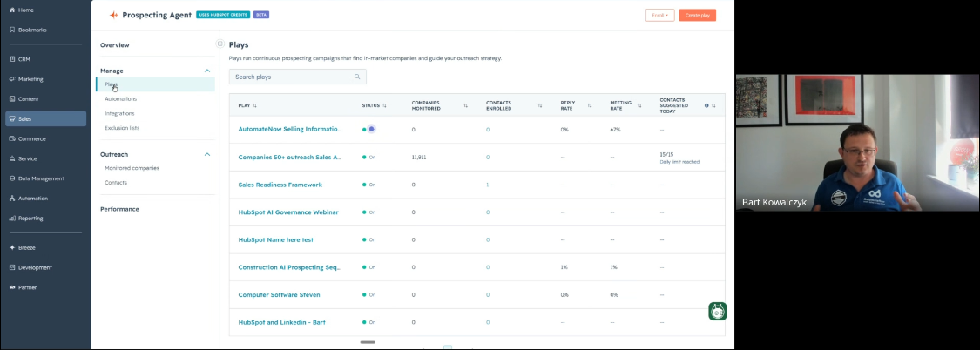Open Companies 50+ outreach Sales play link
The image size is (980, 350).
(x=289, y=158)
